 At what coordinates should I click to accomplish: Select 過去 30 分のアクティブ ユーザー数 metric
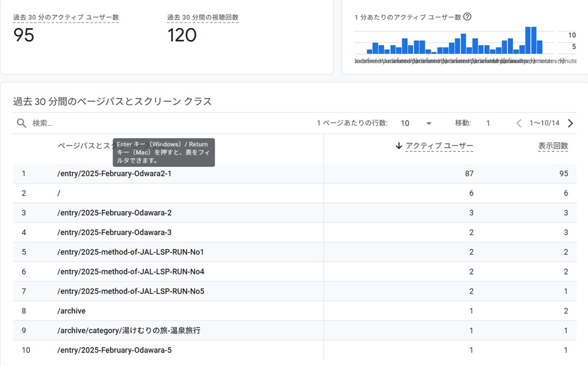(x=66, y=17)
